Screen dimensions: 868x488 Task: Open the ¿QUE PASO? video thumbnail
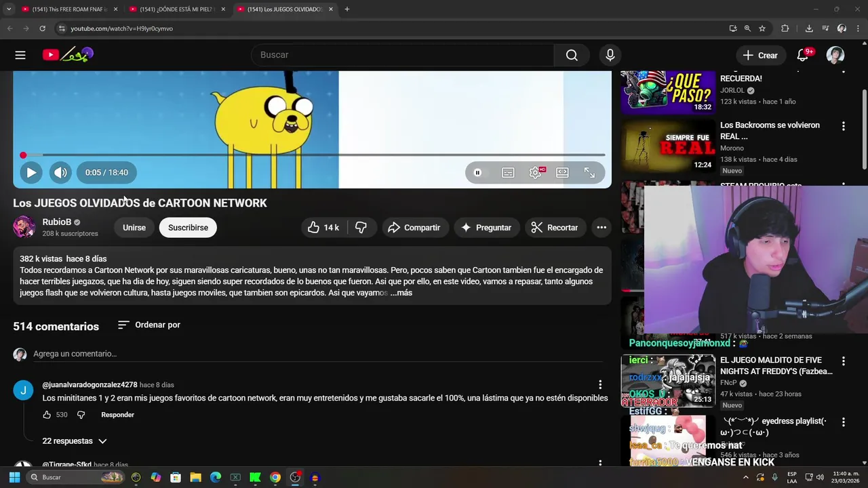668,92
